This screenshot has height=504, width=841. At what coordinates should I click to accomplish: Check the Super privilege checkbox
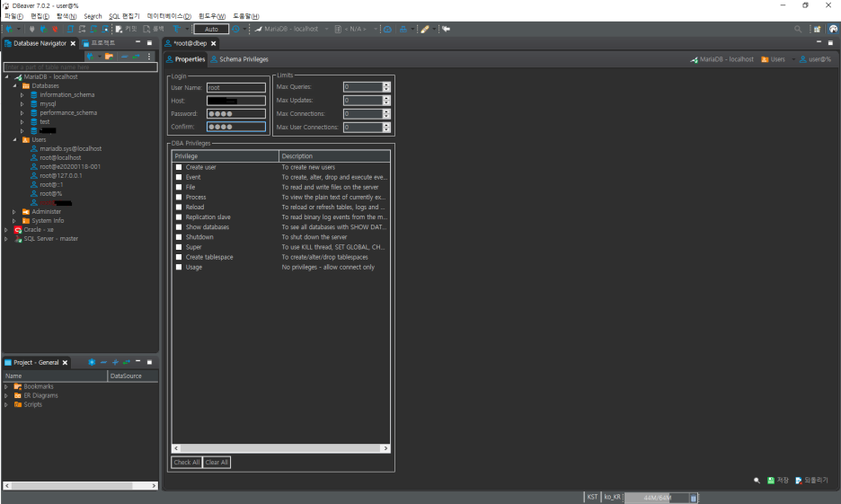pyautogui.click(x=179, y=247)
